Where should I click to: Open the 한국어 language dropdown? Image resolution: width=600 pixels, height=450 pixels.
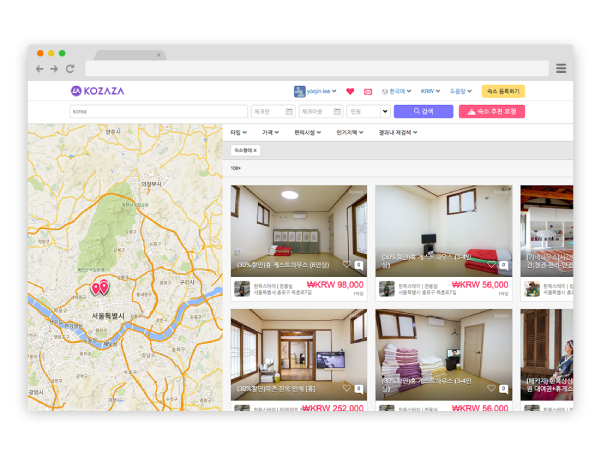[396, 91]
